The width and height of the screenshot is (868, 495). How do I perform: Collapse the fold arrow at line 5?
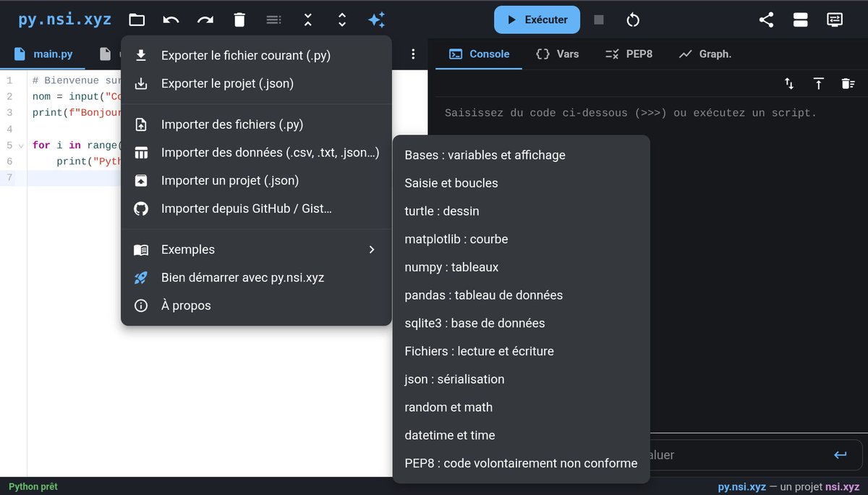pyautogui.click(x=20, y=145)
